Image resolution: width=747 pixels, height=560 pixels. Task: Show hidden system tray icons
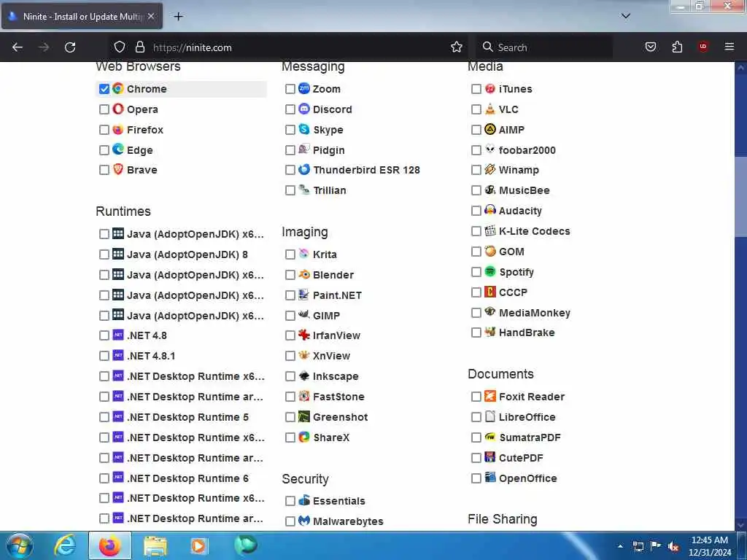pos(620,547)
